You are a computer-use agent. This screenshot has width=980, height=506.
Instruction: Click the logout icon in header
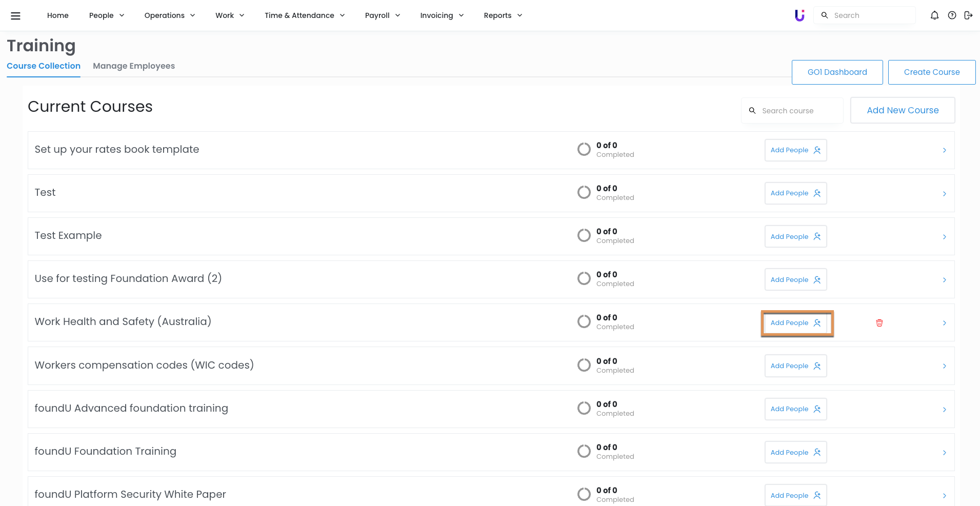tap(968, 15)
